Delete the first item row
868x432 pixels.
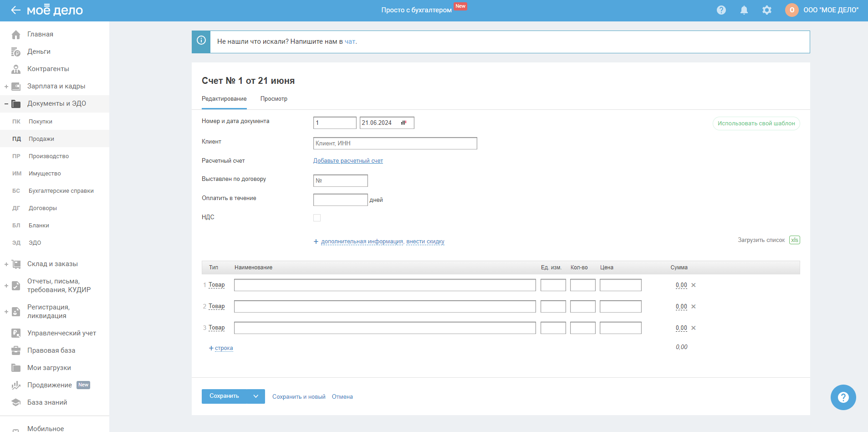click(694, 285)
